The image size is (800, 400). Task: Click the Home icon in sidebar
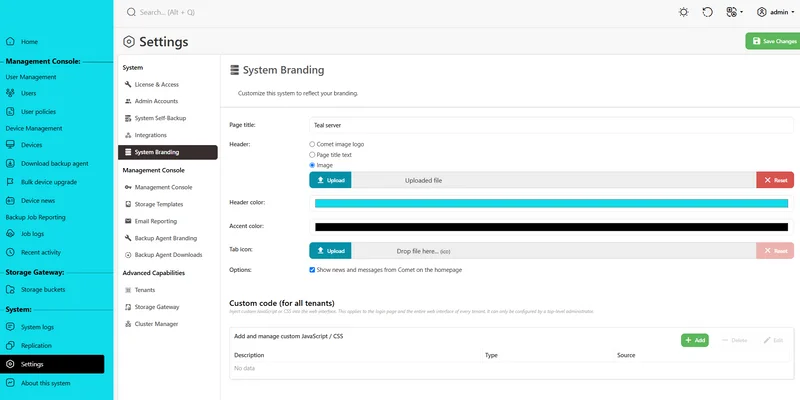click(x=10, y=42)
